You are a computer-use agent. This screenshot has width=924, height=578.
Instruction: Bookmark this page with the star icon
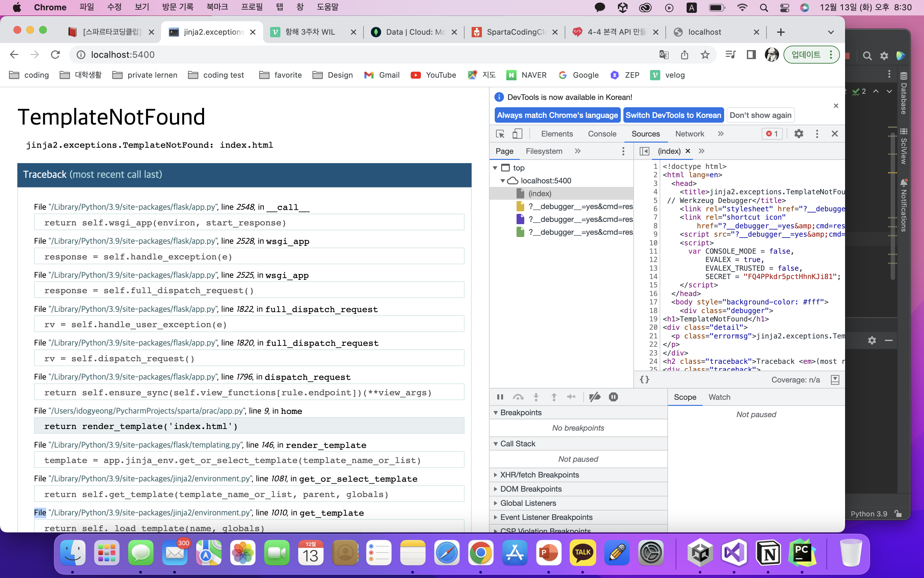pos(705,55)
